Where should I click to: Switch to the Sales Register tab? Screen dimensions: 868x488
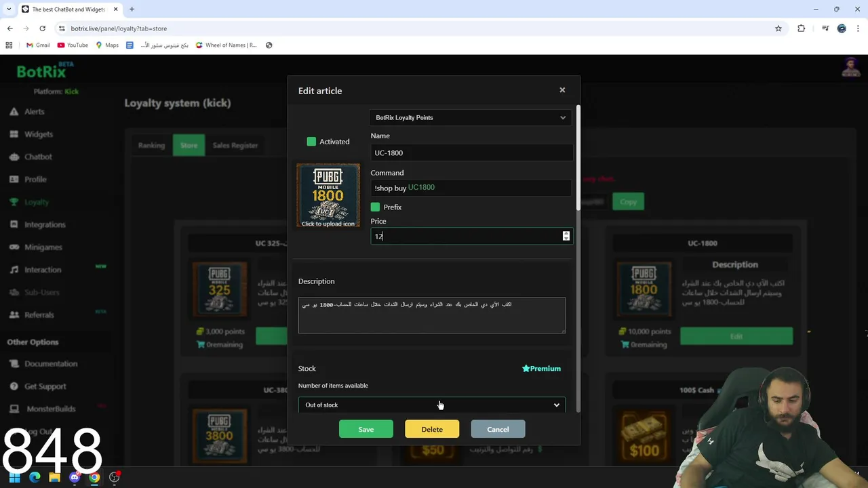(235, 145)
